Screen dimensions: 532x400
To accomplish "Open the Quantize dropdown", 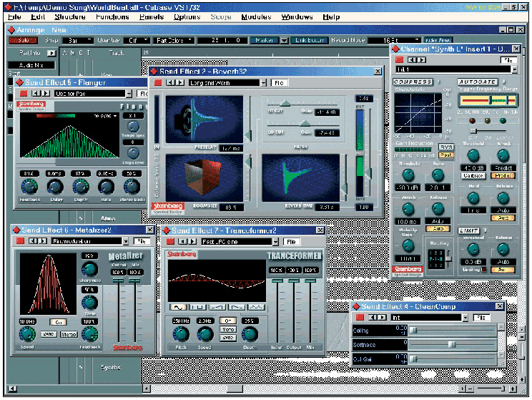I will tap(137, 40).
